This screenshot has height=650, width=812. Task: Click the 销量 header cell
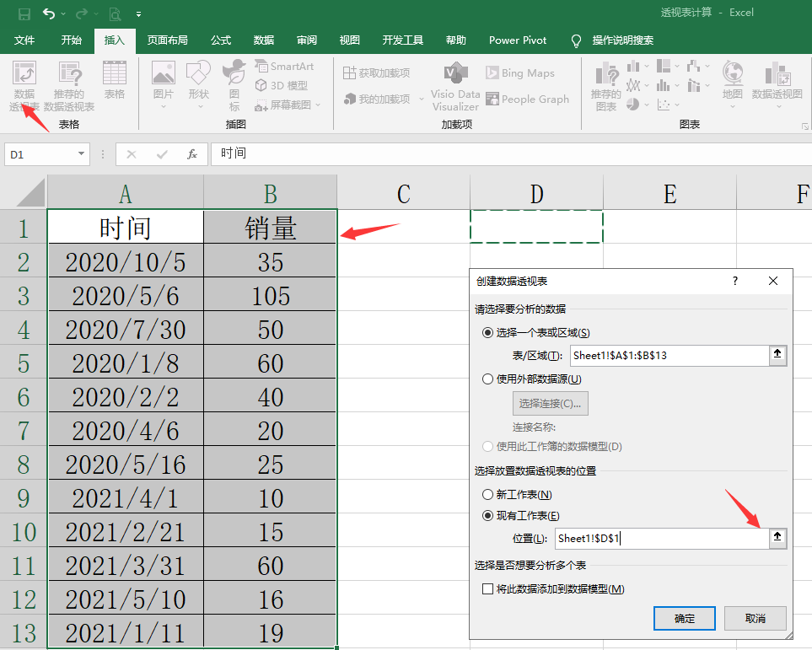pos(271,227)
